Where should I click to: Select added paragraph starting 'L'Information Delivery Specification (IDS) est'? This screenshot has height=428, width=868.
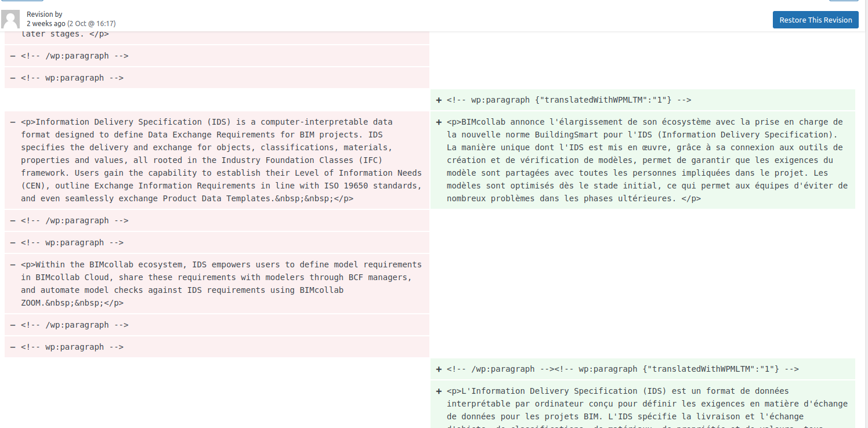(x=643, y=404)
